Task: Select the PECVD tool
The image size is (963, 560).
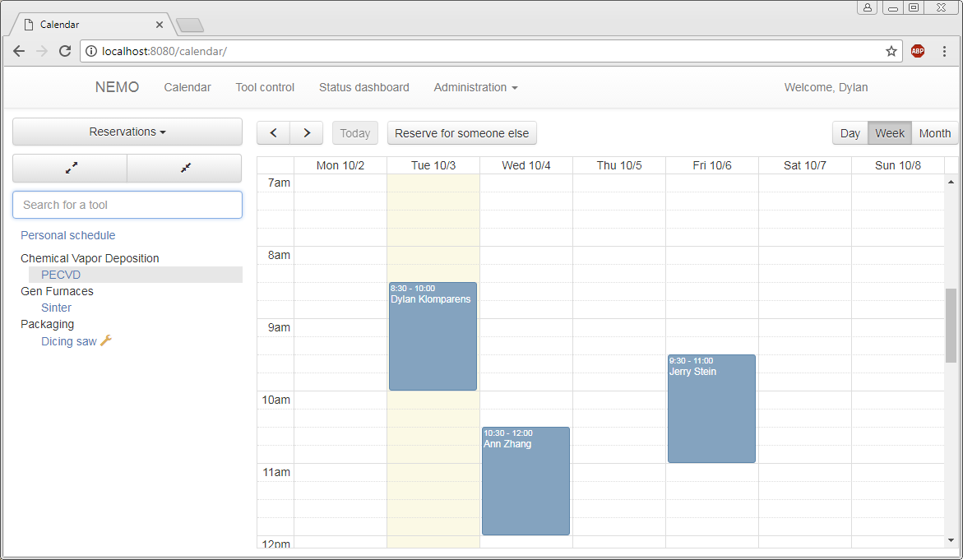Action: (61, 275)
